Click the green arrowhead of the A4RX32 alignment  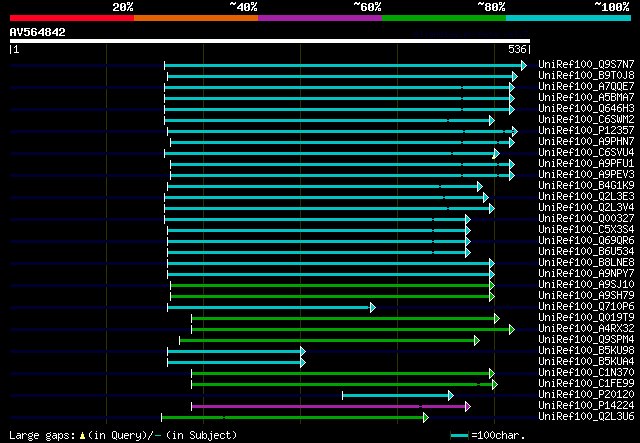[512, 329]
